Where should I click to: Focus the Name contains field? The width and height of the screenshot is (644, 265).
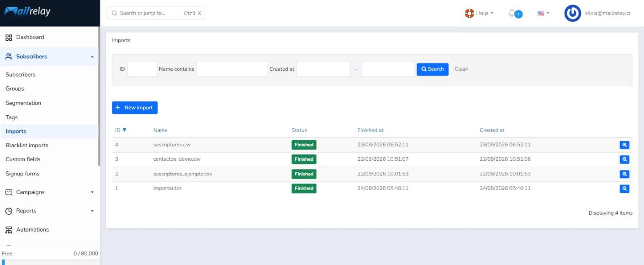coord(232,69)
